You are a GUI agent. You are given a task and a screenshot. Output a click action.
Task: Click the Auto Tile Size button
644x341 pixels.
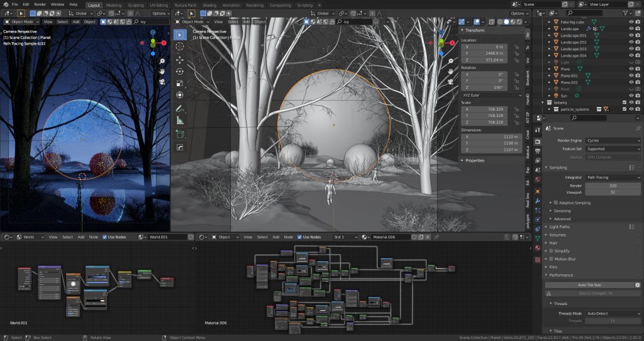[x=589, y=285]
